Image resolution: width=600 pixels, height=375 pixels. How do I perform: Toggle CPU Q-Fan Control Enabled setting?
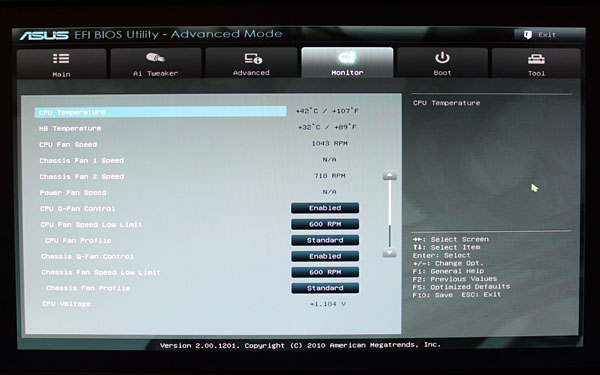click(325, 208)
